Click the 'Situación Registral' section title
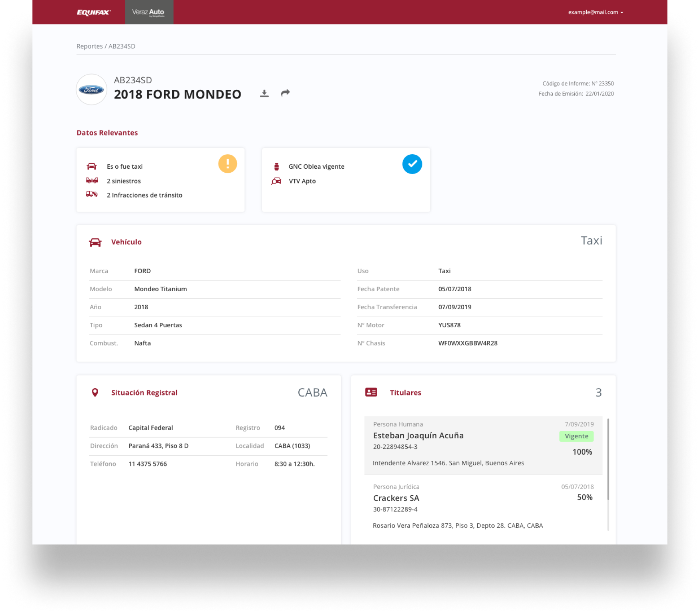 tap(144, 393)
